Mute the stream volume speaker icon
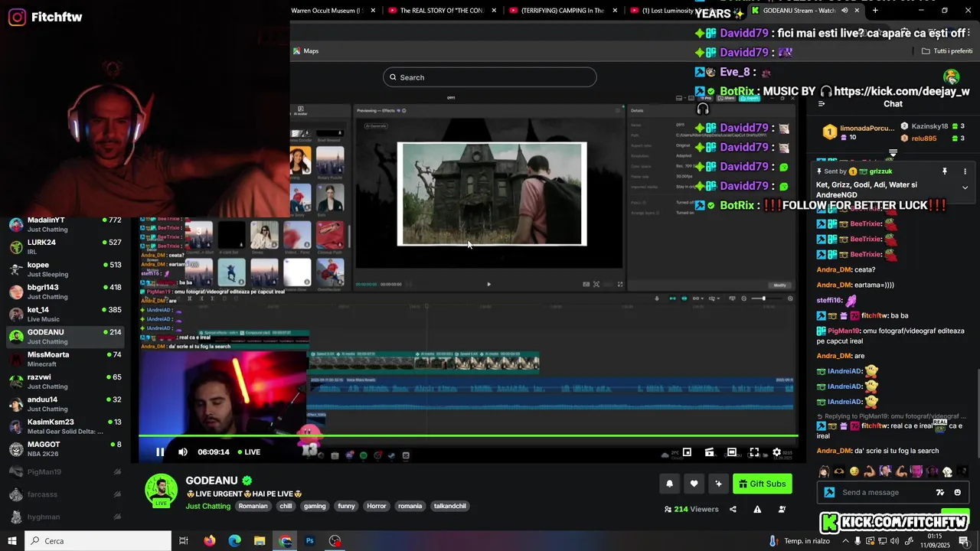 pyautogui.click(x=183, y=452)
